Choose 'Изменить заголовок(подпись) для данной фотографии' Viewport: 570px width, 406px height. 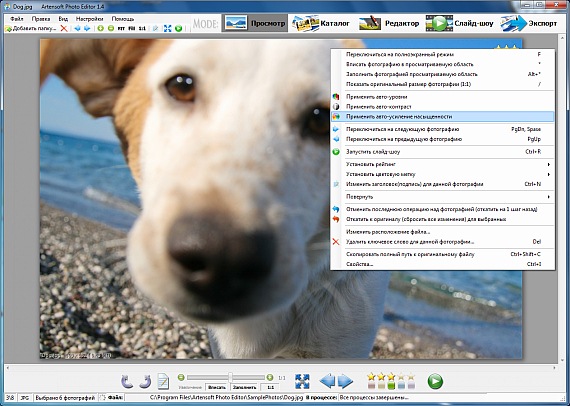pos(442,184)
